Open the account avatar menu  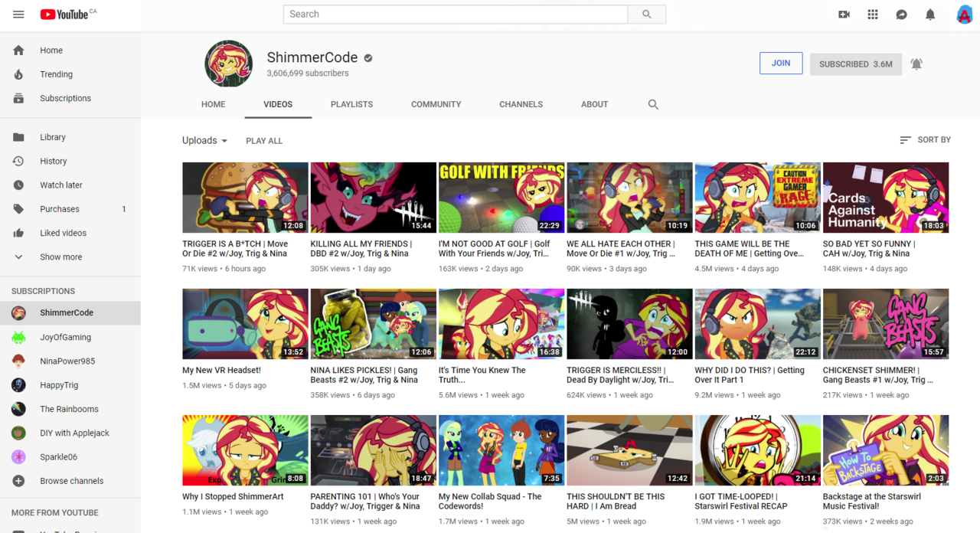coord(964,15)
